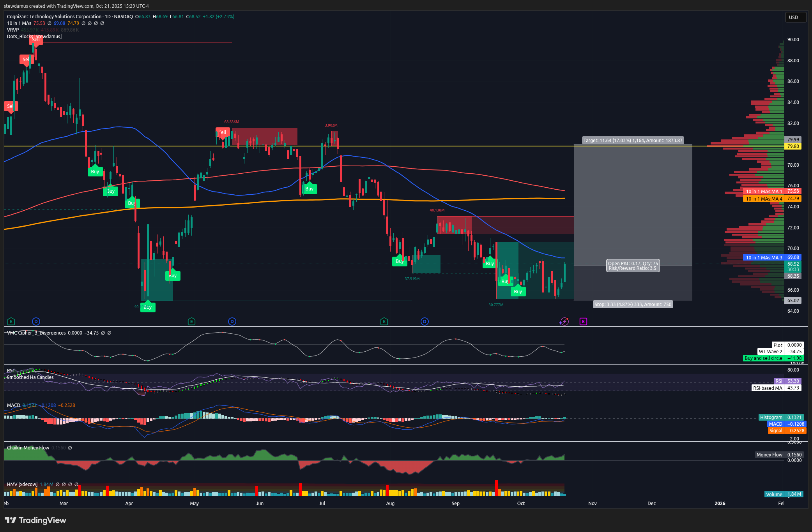812x532 pixels.
Task: Click the blue dividend D marker near June
Action: point(232,322)
